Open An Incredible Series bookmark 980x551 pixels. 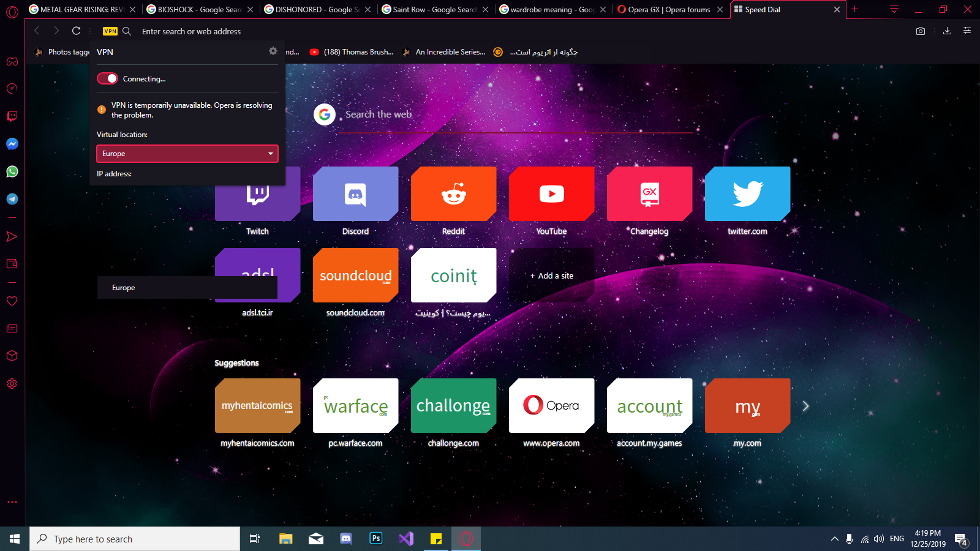tap(444, 52)
